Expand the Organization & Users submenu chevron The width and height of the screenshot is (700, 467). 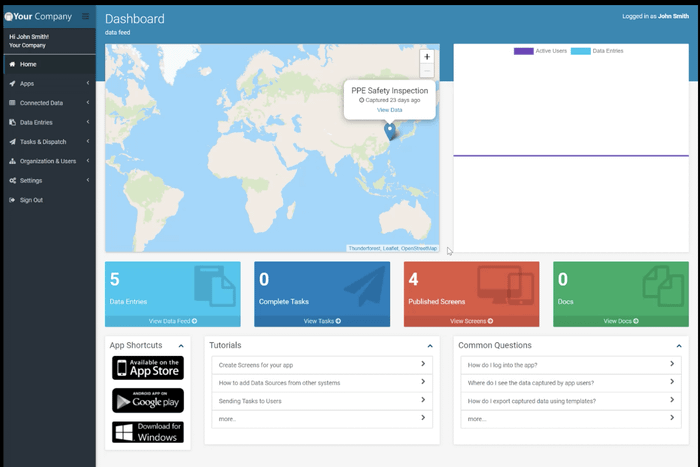click(88, 161)
